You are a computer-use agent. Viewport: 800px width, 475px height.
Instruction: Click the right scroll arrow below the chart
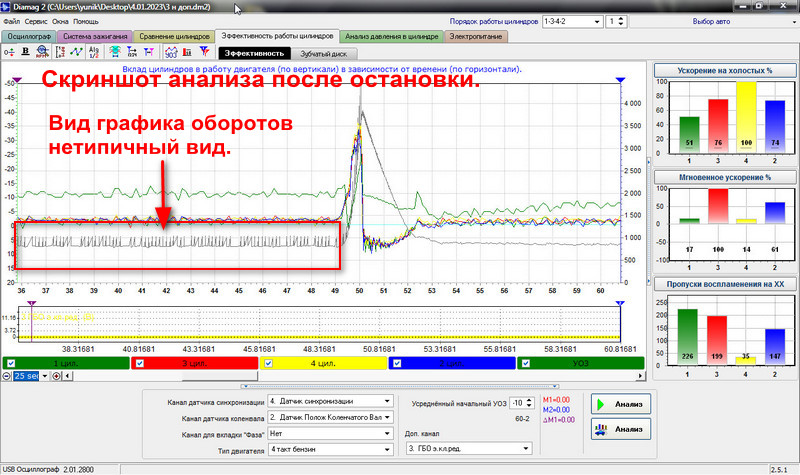640,376
